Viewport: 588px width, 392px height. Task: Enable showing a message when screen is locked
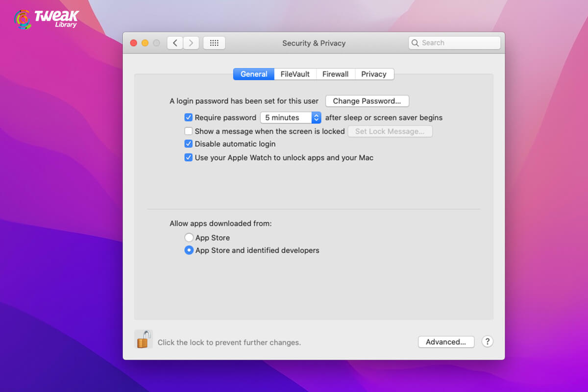189,131
